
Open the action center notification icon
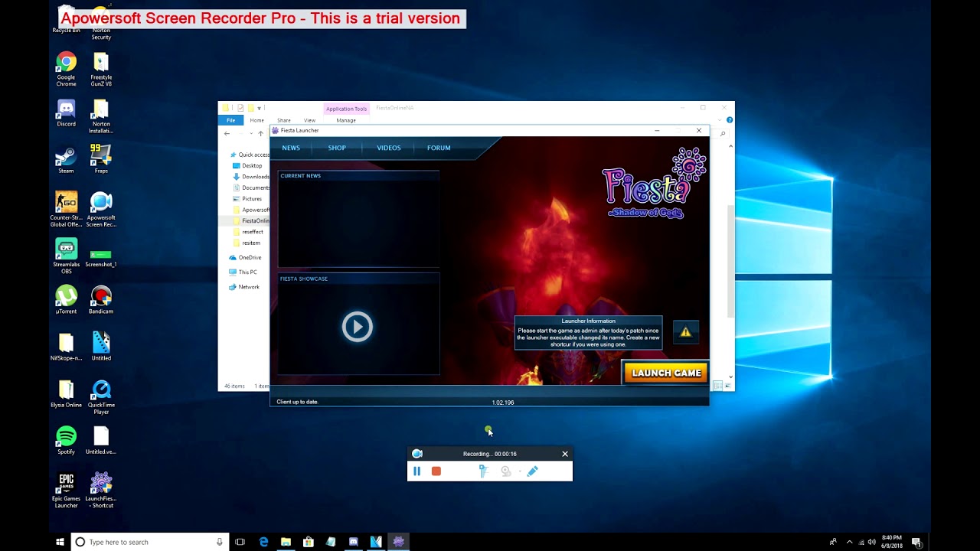(x=916, y=542)
